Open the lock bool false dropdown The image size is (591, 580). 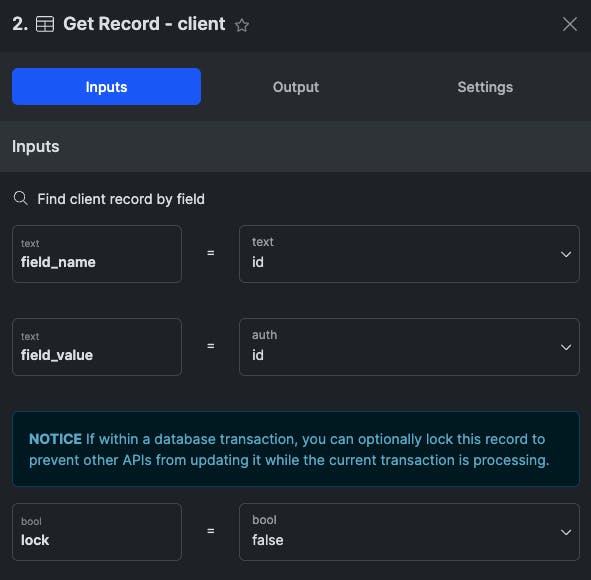coord(565,532)
